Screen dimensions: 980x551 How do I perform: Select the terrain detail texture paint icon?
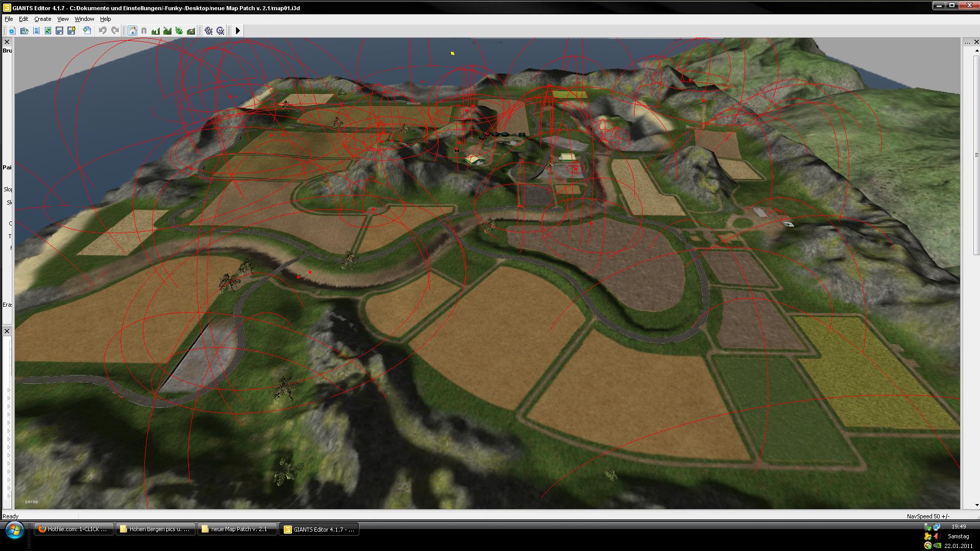167,31
